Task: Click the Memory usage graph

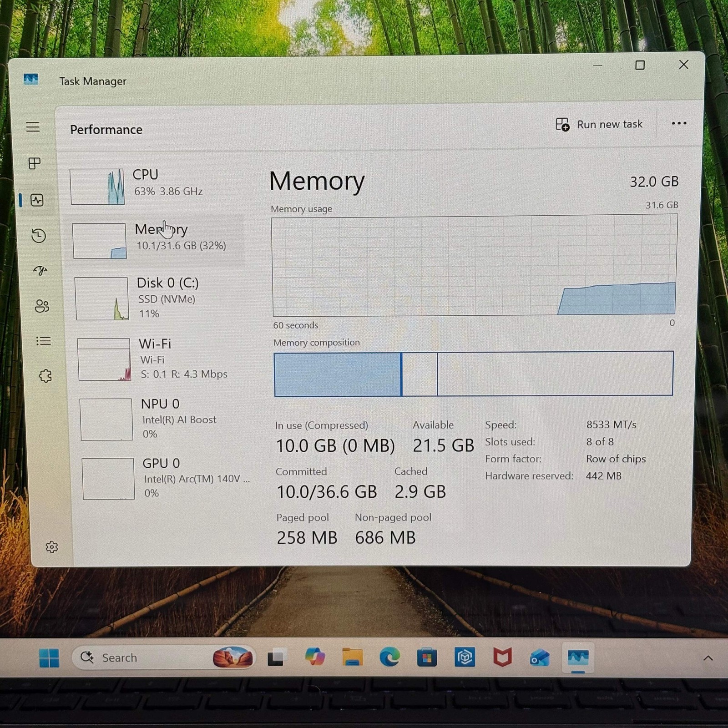Action: (x=474, y=266)
